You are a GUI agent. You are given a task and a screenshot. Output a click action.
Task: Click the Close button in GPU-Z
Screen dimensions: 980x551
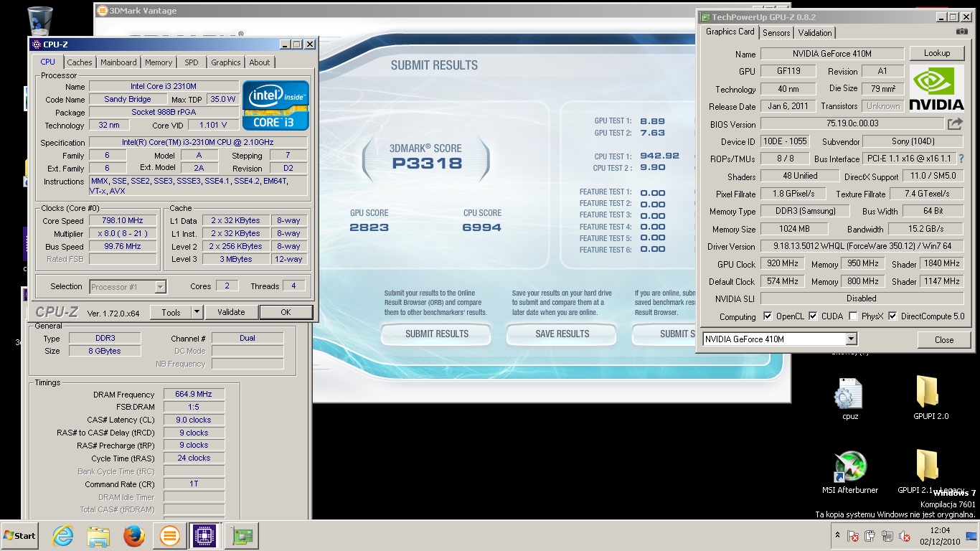tap(944, 340)
